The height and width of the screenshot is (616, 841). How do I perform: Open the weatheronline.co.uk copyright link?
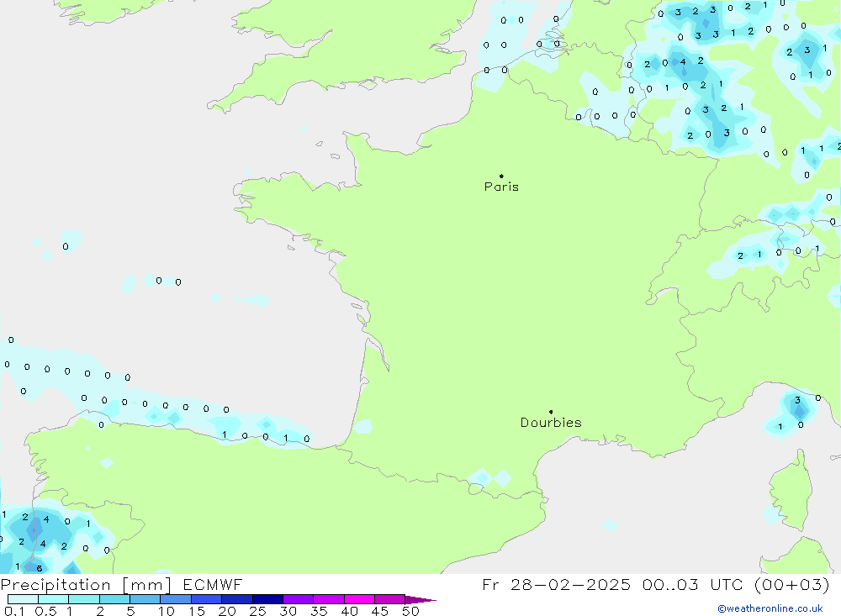tap(770, 608)
